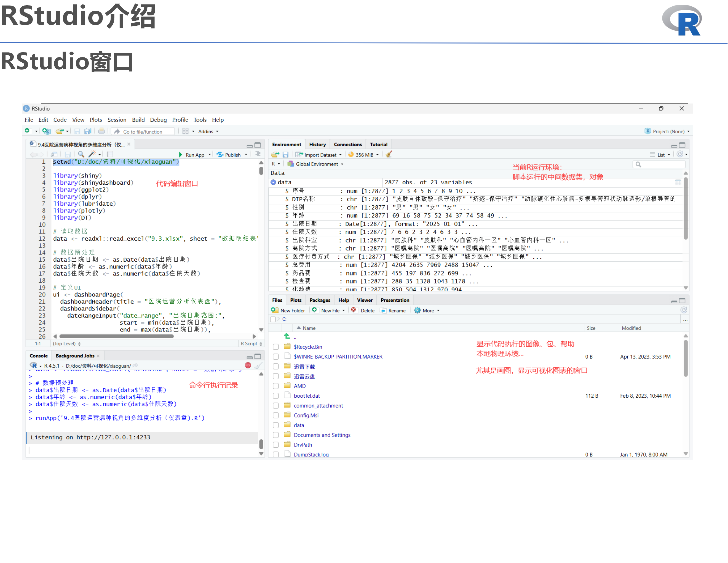
Task: Stop the running app in Console
Action: coord(248,365)
